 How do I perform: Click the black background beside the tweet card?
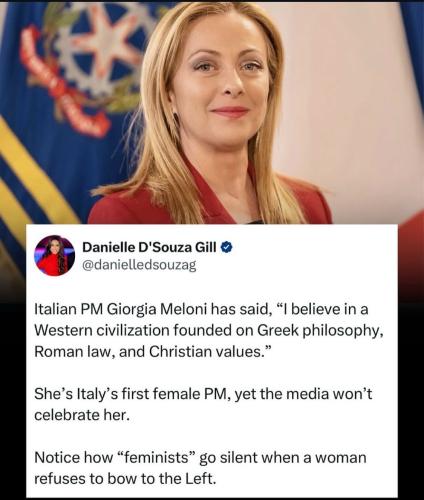click(x=13, y=400)
